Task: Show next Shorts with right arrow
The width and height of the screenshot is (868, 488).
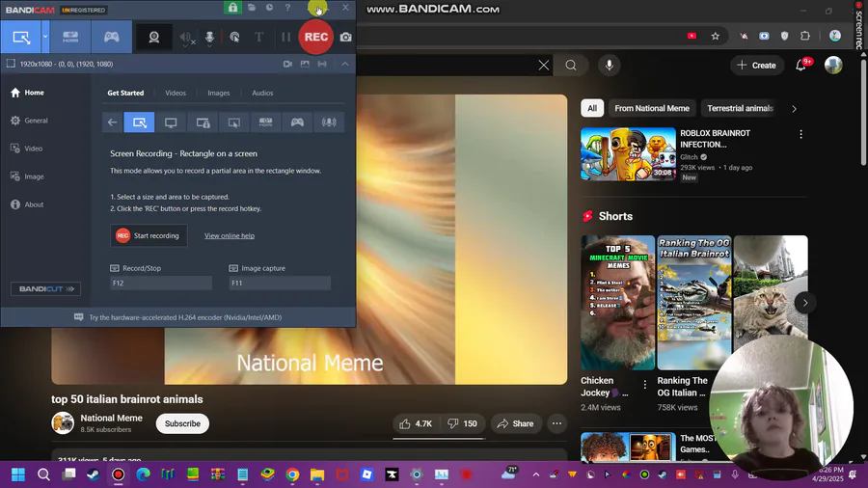Action: (805, 303)
